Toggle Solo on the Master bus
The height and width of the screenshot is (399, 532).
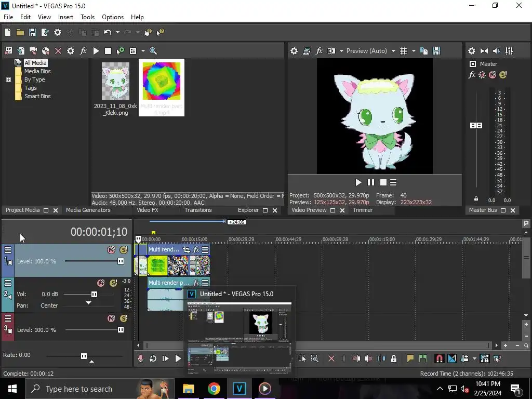tap(503, 75)
